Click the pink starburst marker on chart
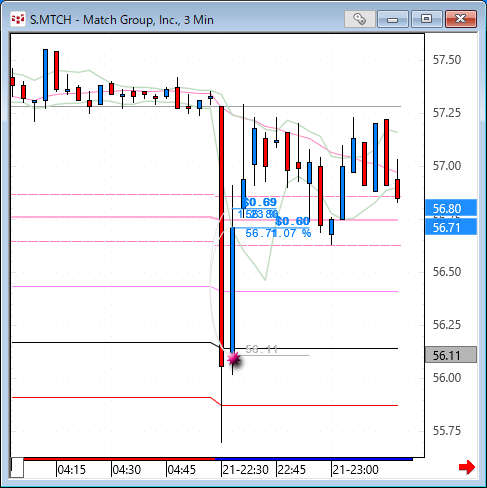Image resolution: width=487 pixels, height=488 pixels. tap(234, 359)
